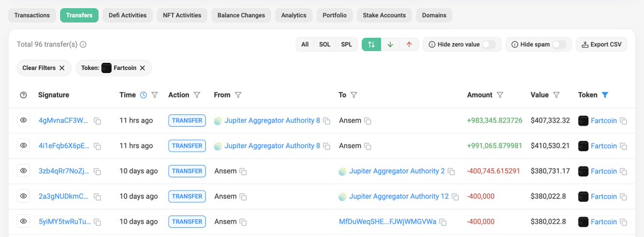Copy signature 4i1eFqb6X6pE
The image size is (644, 237).
point(98,146)
